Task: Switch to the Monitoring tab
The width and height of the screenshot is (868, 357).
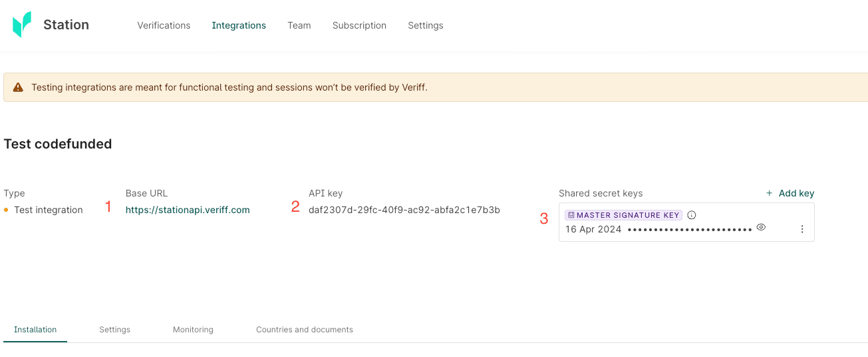Action: (x=193, y=330)
